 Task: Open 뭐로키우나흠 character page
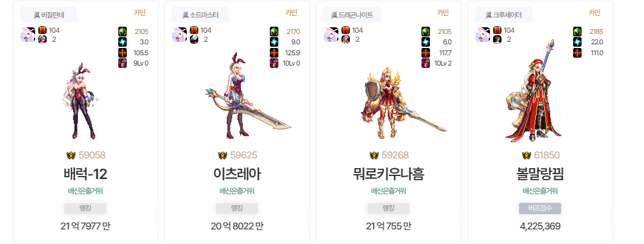click(389, 174)
